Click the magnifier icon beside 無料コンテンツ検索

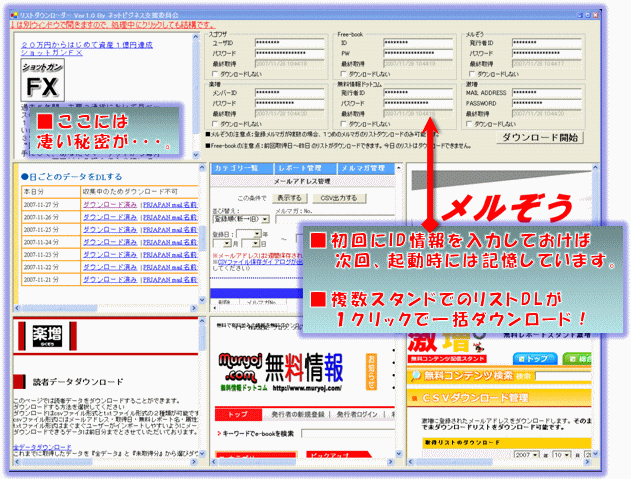pyautogui.click(x=415, y=376)
